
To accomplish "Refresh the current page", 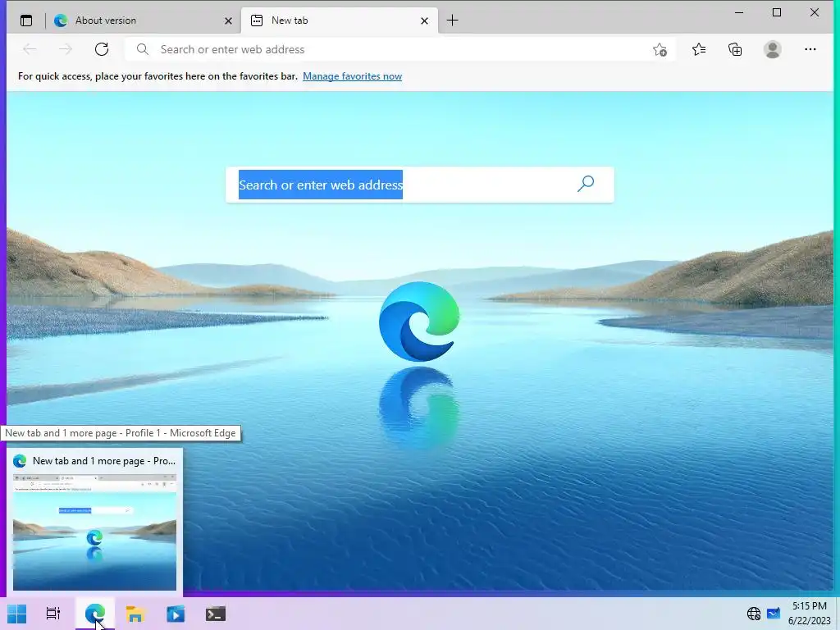I will coord(101,49).
